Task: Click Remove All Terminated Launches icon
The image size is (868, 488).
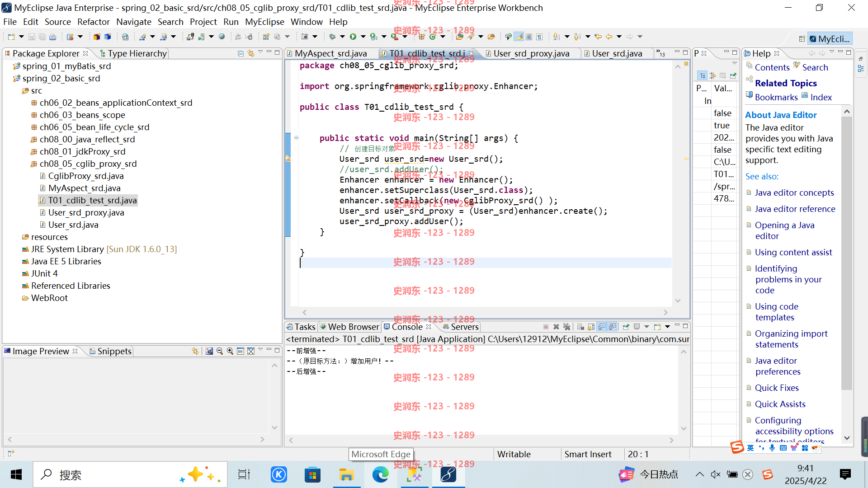Action: pos(567,327)
